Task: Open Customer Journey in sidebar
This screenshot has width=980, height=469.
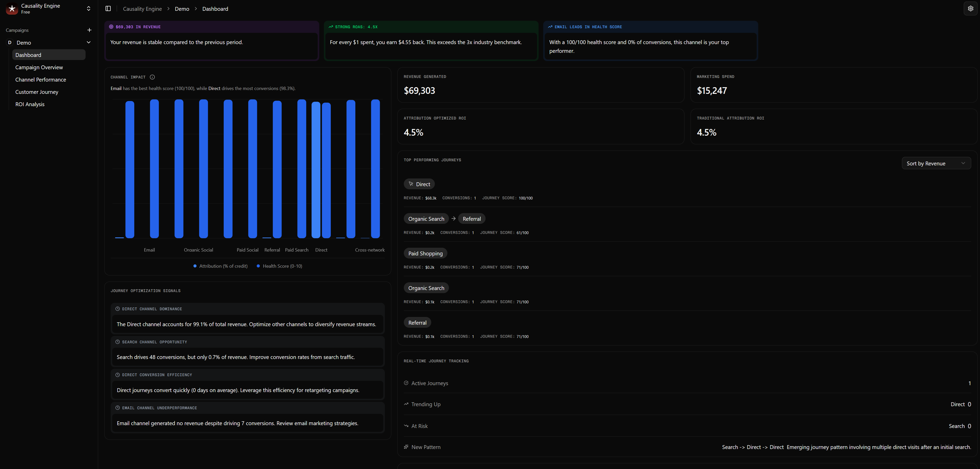Action: pyautogui.click(x=37, y=92)
